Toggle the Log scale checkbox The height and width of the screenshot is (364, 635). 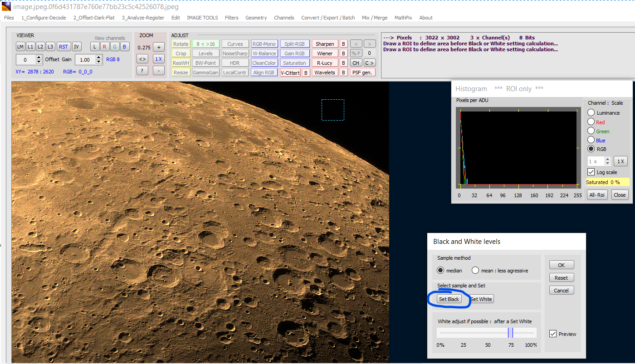point(591,172)
